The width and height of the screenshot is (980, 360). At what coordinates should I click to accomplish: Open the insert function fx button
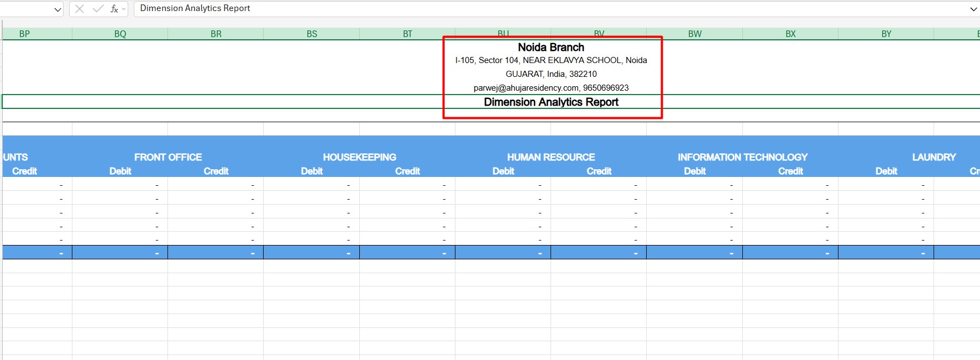[114, 9]
